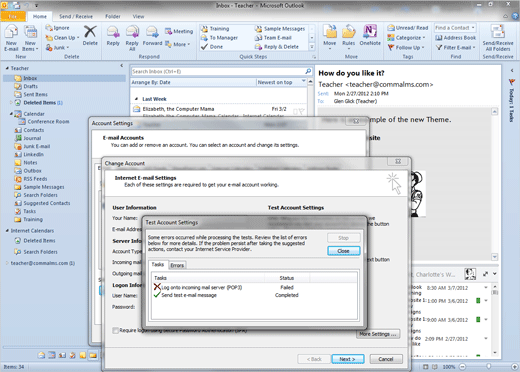Click Unread/Read in Tags group
Image resolution: width=520 pixels, height=372 pixels.
[x=408, y=28]
